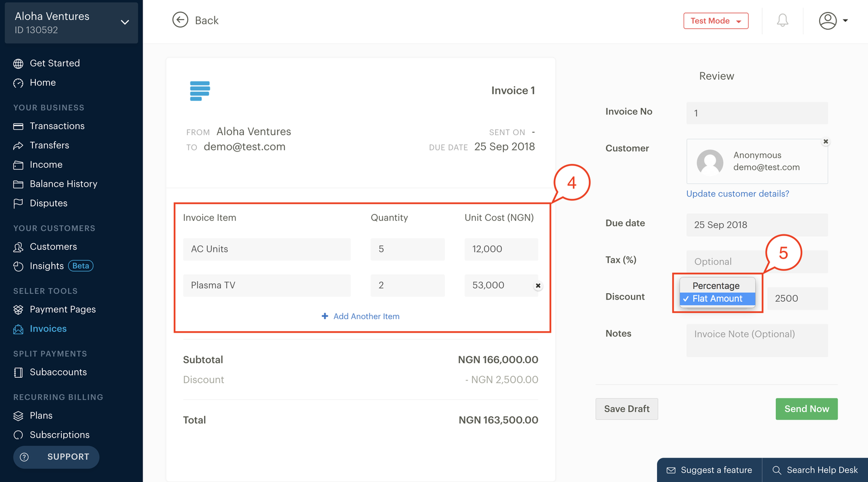Open the notifications bell
The image size is (868, 482).
[782, 21]
